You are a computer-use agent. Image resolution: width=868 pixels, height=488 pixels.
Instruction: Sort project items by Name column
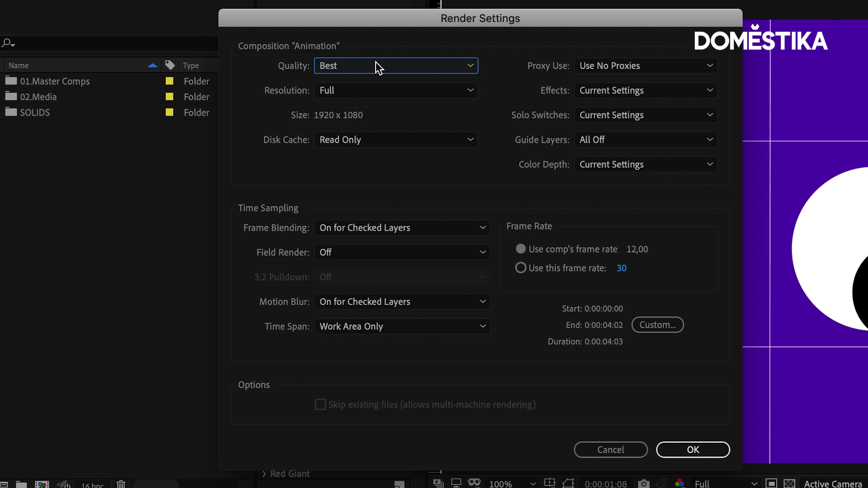point(19,66)
